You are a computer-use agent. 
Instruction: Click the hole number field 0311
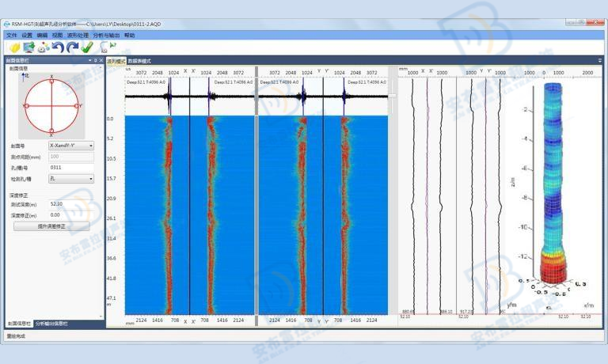coord(71,168)
